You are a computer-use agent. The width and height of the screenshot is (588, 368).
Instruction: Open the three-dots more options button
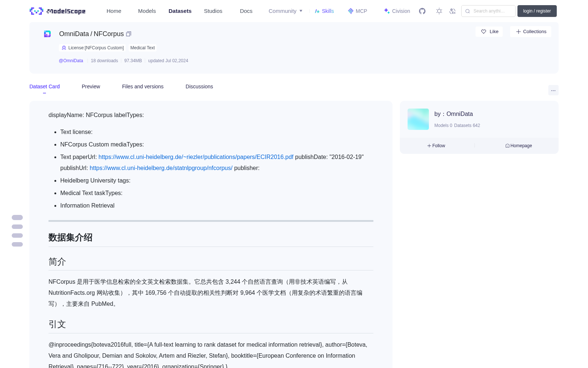tap(553, 90)
